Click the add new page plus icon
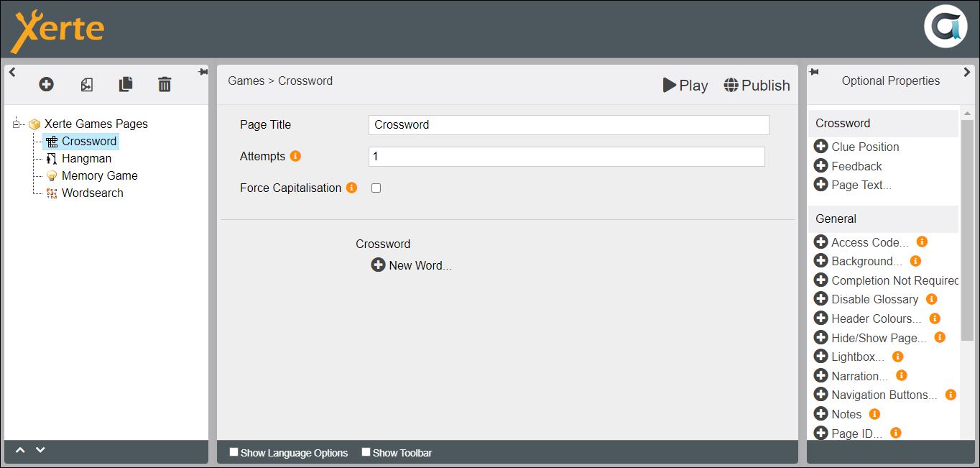980x468 pixels. click(46, 85)
